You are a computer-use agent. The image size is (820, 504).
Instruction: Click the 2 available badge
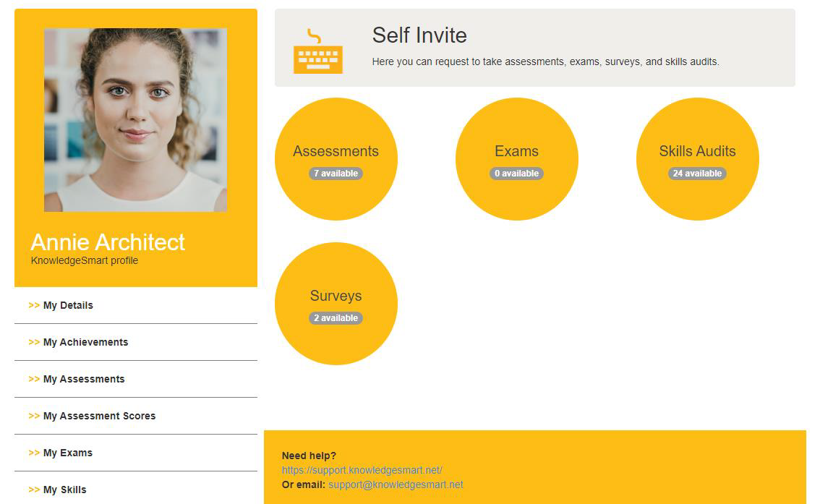click(336, 318)
